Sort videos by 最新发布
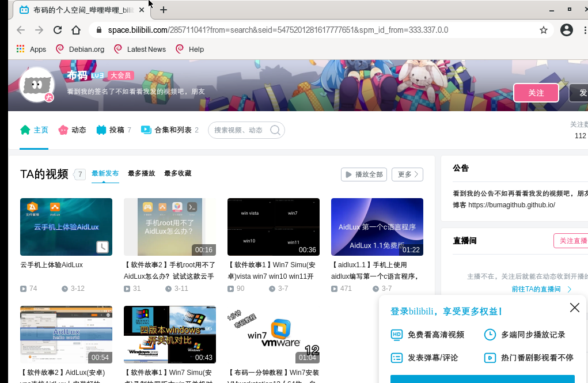588x383 pixels. point(105,173)
